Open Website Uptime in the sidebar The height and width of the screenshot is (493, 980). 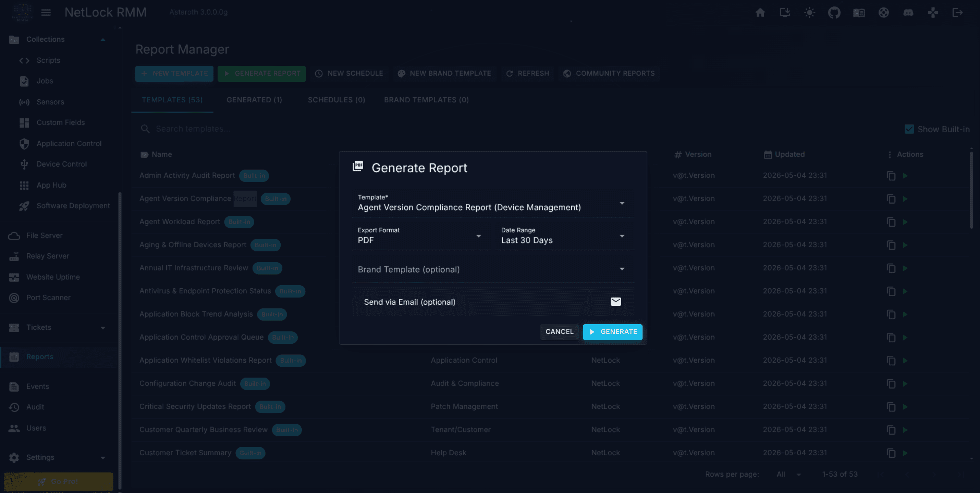[x=59, y=277]
